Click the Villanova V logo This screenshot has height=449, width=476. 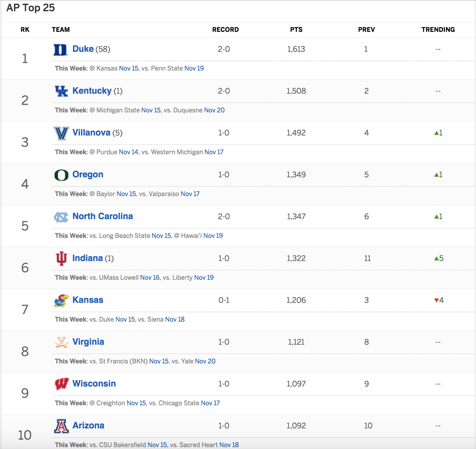pyautogui.click(x=61, y=133)
